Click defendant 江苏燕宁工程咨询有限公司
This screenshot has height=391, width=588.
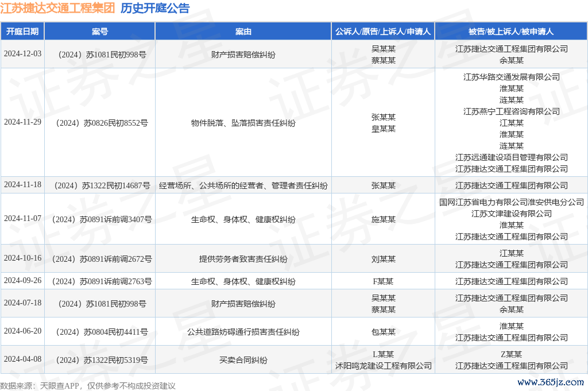pos(512,111)
